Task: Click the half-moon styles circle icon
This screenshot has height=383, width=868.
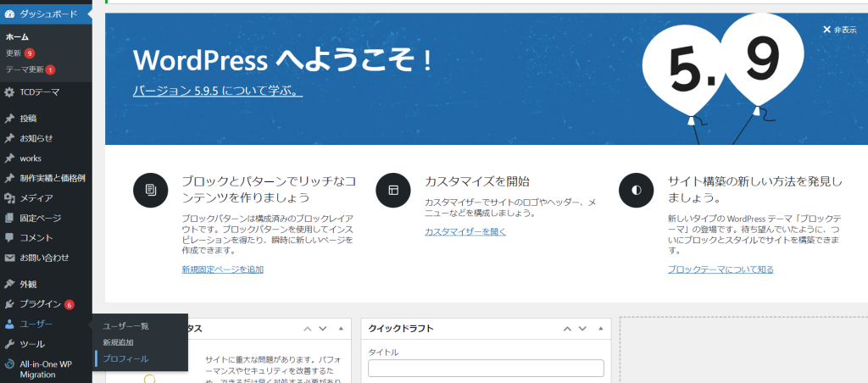Action: [x=637, y=190]
